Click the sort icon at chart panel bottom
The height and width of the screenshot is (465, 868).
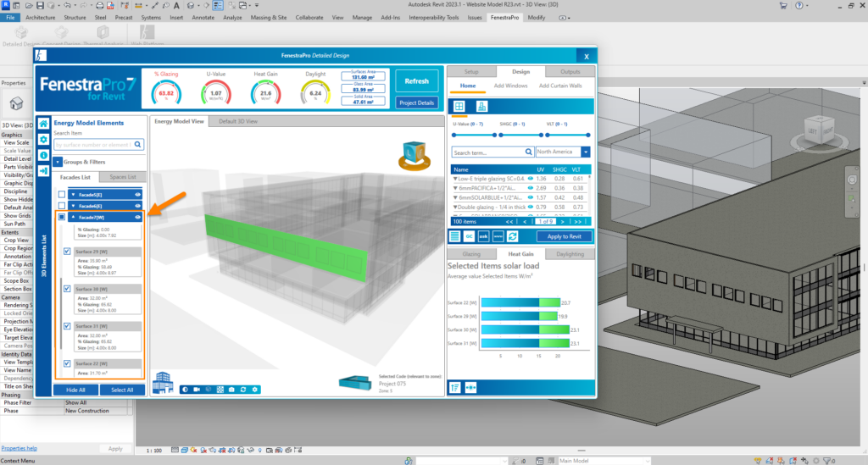tap(455, 388)
